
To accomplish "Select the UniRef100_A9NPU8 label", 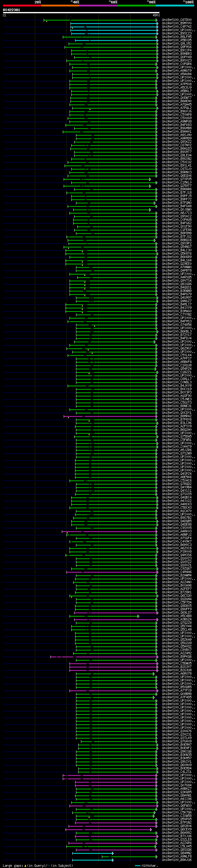I will [176, 121].
